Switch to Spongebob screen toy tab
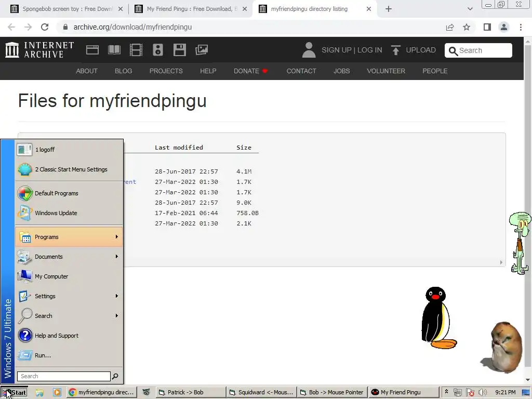This screenshot has width=532, height=399. pos(66,9)
